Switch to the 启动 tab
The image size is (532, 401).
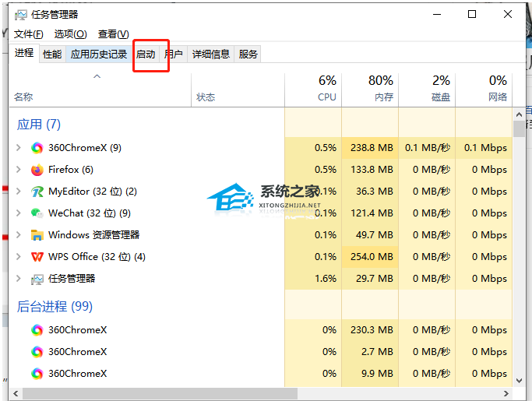[146, 54]
